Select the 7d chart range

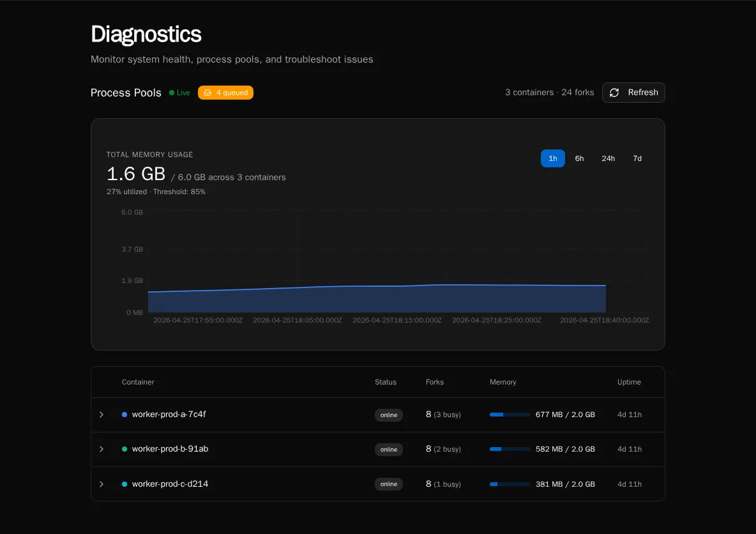pyautogui.click(x=637, y=158)
